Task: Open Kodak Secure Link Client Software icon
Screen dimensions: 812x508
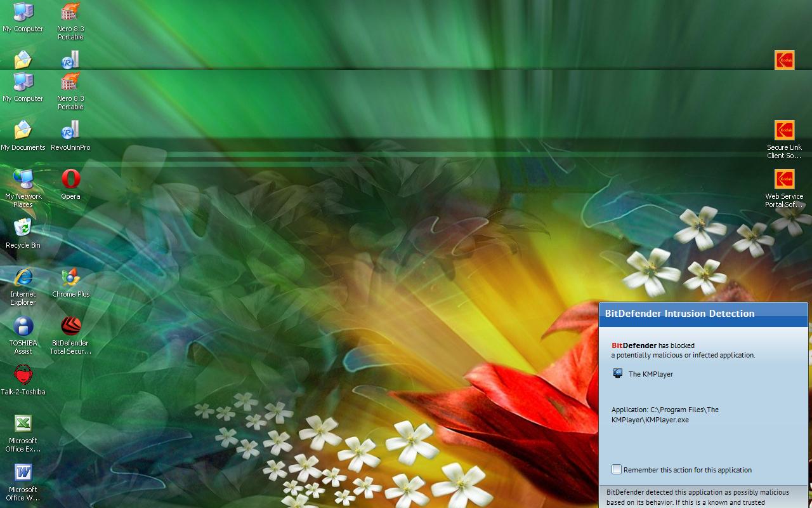Action: (x=784, y=140)
